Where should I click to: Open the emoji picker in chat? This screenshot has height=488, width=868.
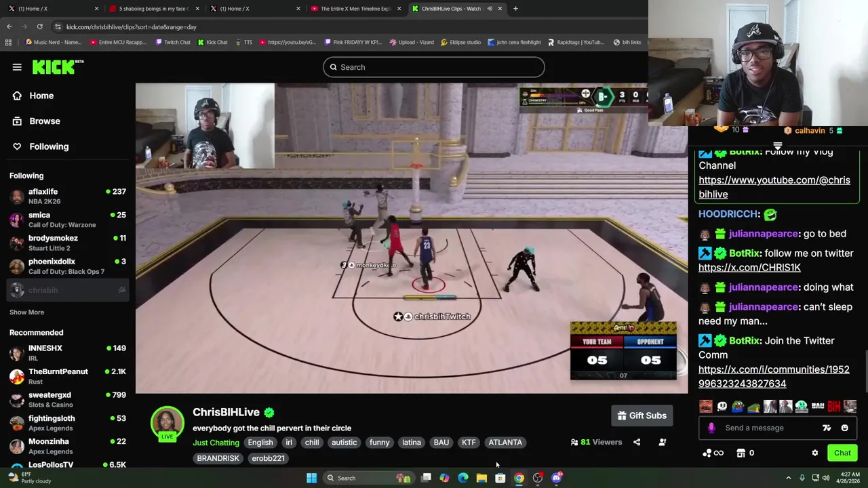pos(844,428)
